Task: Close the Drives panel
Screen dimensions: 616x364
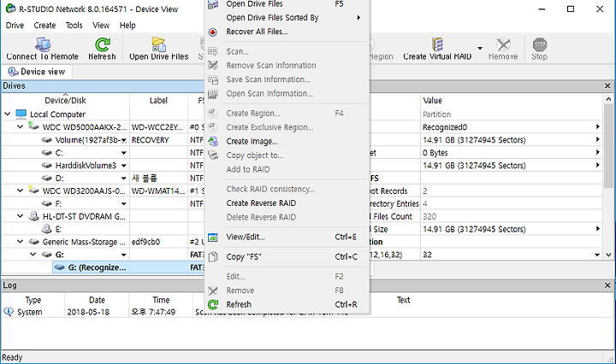Action: click(607, 85)
